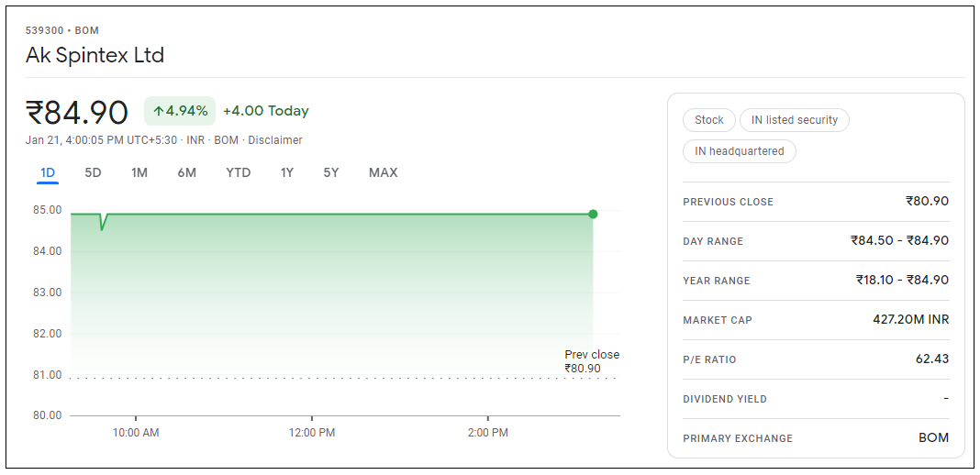Select the YTD time range
This screenshot has width=980, height=475.
(239, 172)
